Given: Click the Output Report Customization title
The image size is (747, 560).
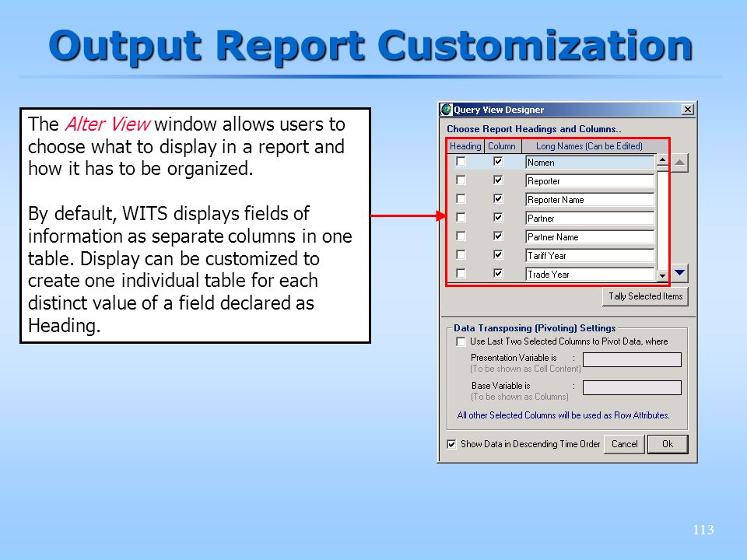Looking at the screenshot, I should point(370,46).
